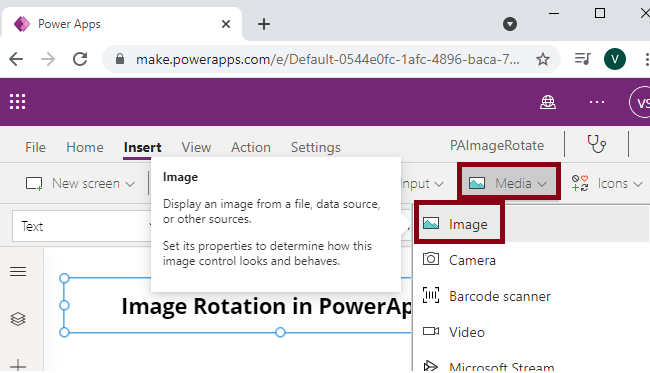
Task: Switch to the Home tab
Action: [x=85, y=147]
